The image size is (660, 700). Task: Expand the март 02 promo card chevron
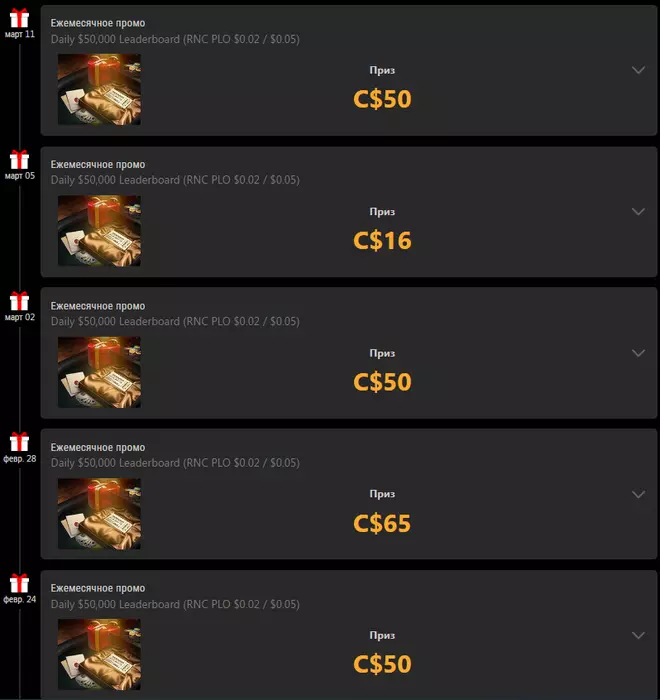638,353
